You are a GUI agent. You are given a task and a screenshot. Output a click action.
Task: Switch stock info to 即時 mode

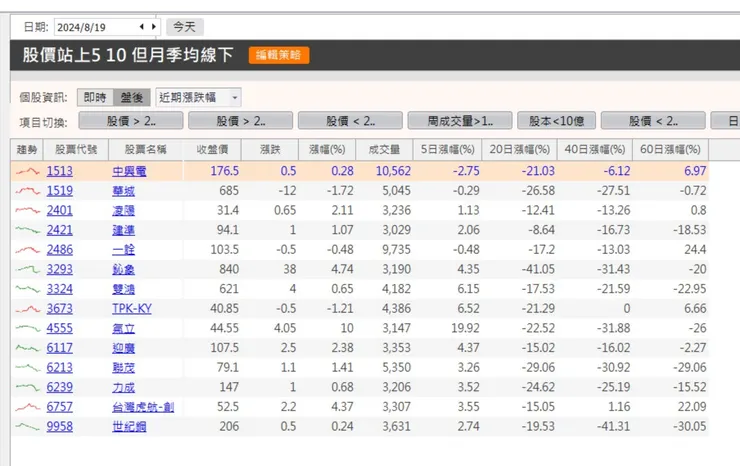95,98
